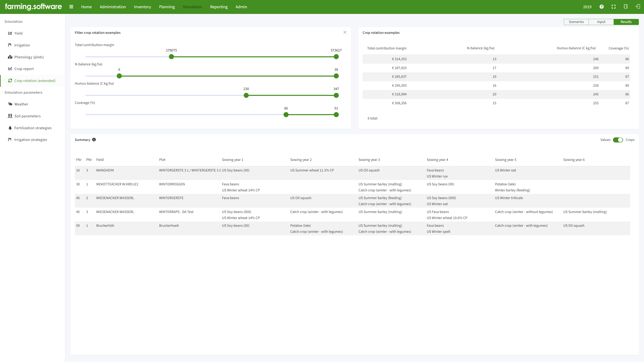
Task: Open the help question mark icon
Action: pos(602,7)
